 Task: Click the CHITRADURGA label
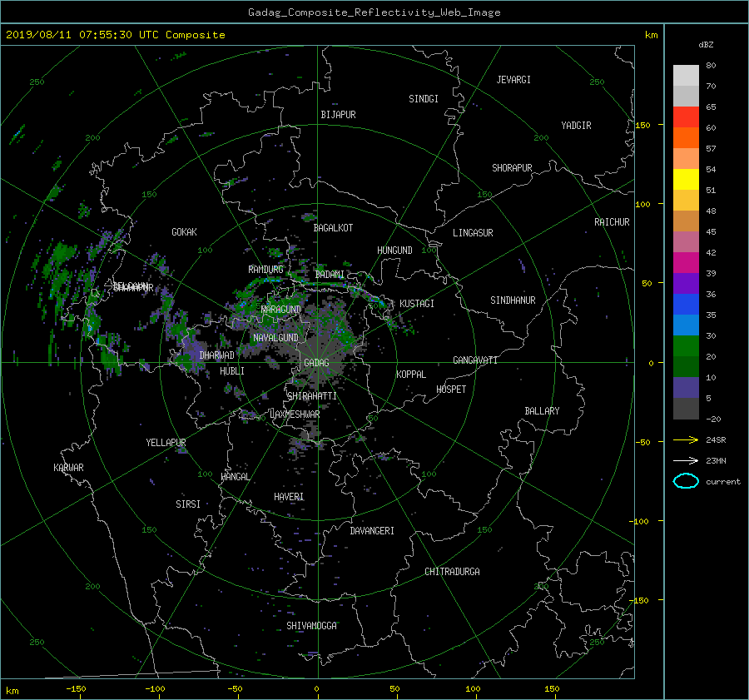pos(452,572)
